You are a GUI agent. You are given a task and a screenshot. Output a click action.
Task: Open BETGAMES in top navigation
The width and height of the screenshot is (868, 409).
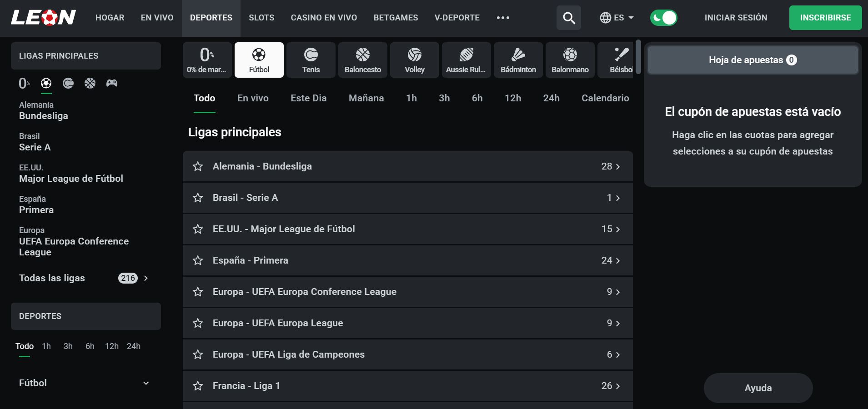(396, 18)
